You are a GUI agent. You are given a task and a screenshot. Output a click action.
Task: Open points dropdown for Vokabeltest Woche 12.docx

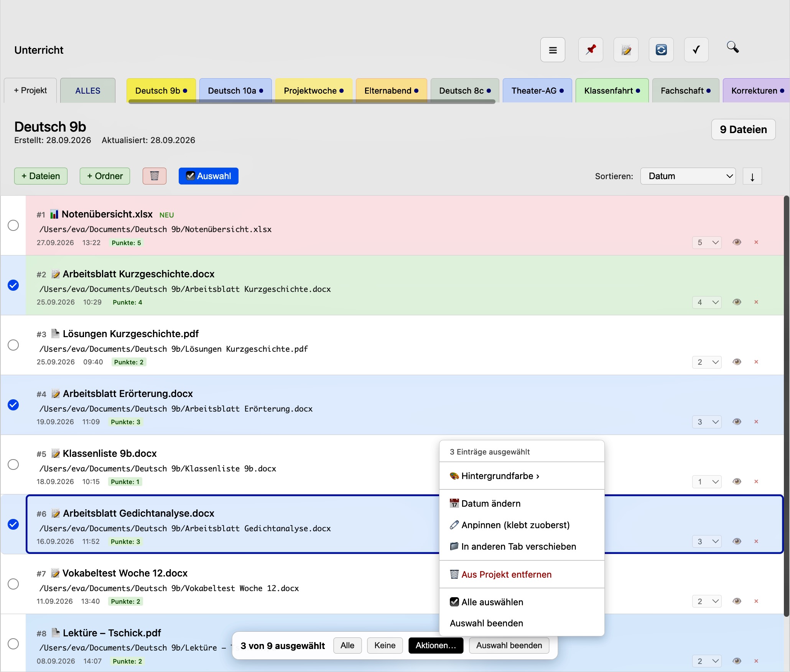tap(707, 601)
